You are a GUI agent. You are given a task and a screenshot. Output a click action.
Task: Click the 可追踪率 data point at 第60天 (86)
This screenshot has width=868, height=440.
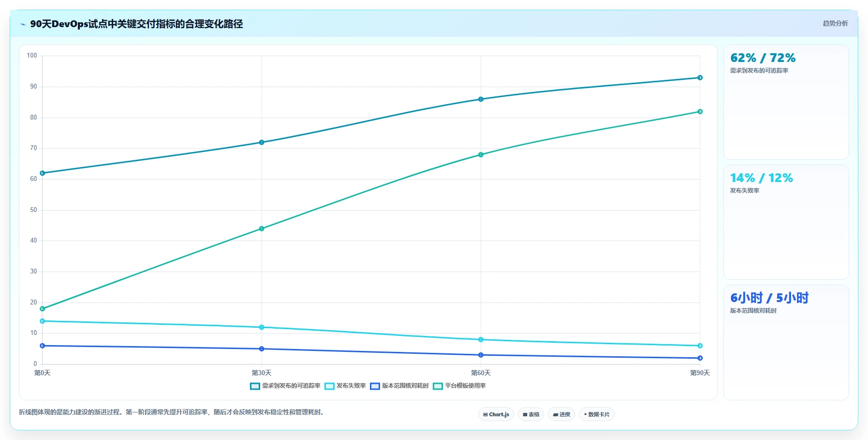tap(481, 99)
